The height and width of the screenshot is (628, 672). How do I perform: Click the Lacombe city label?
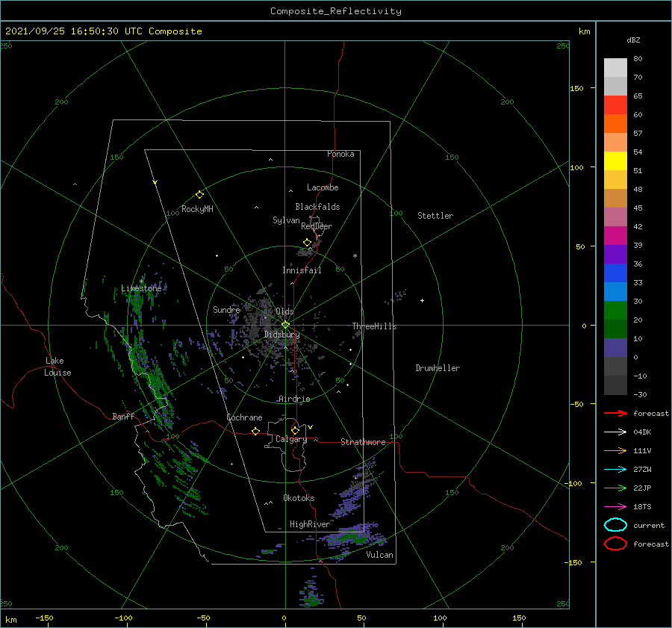coord(323,187)
